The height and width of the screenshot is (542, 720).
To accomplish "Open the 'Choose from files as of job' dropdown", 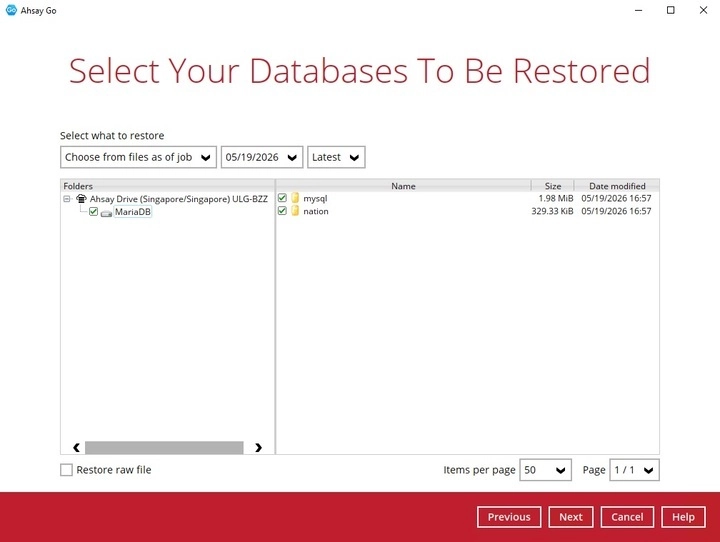I will pos(138,157).
